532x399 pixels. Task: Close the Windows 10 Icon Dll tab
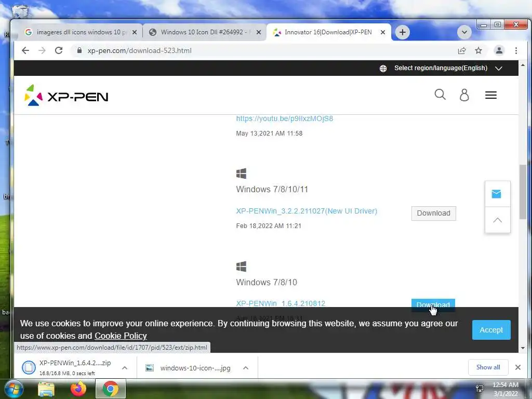(259, 32)
